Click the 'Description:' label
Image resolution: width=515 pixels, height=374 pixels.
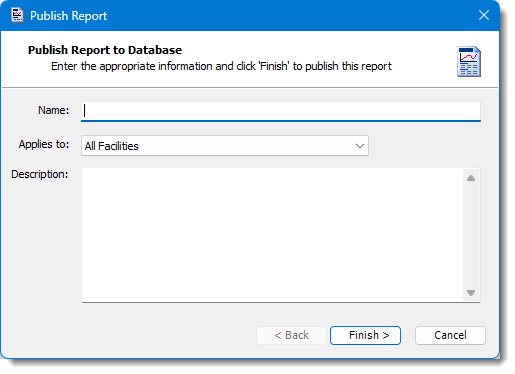tap(40, 174)
